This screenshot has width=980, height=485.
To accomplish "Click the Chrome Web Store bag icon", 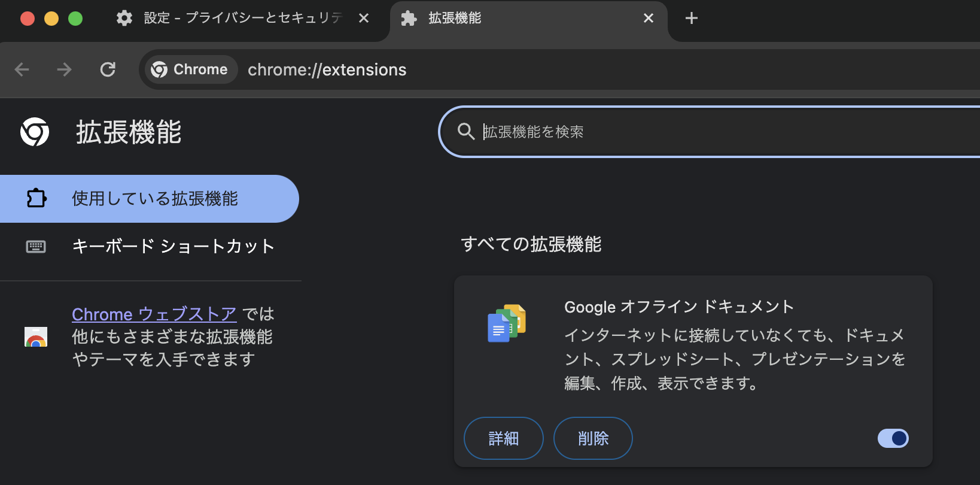I will pyautogui.click(x=36, y=337).
